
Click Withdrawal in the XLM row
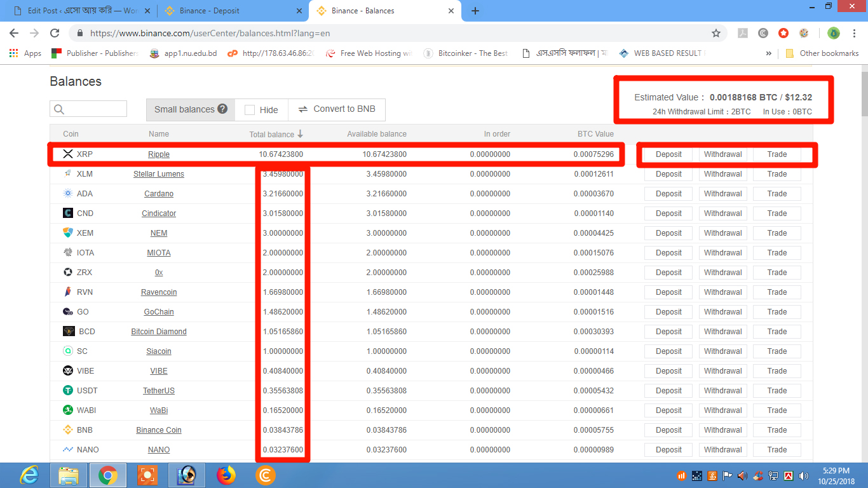(x=722, y=174)
